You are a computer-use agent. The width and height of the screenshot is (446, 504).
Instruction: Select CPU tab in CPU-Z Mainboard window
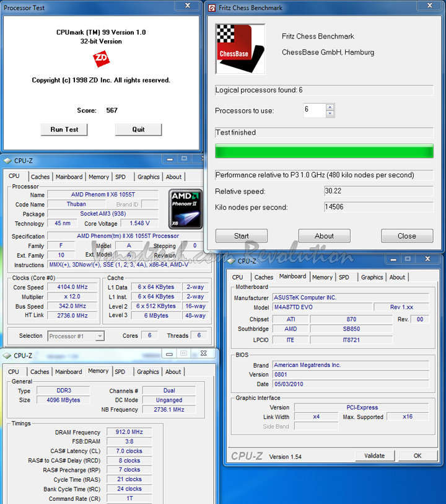point(238,277)
